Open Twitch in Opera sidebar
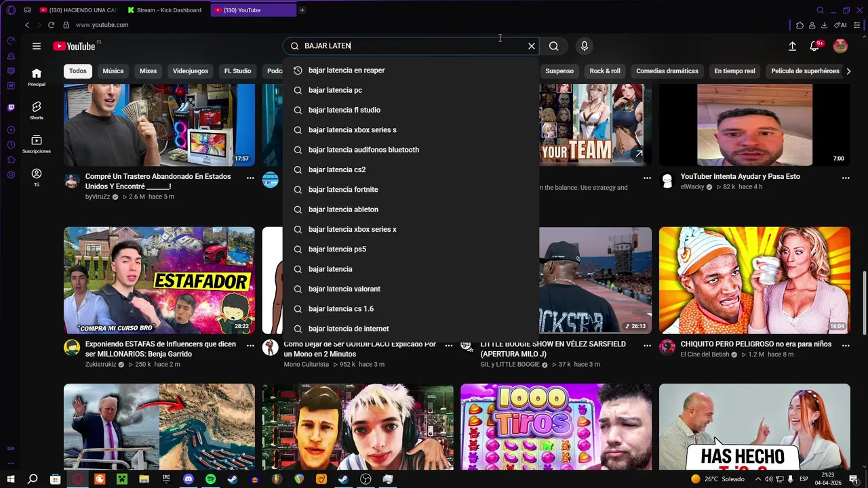Image resolution: width=868 pixels, height=488 pixels. tap(11, 108)
